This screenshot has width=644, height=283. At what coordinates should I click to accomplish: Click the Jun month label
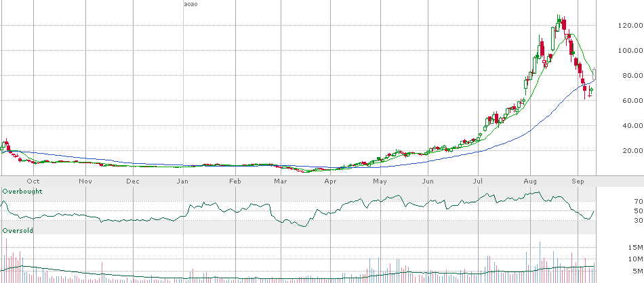[x=428, y=181]
